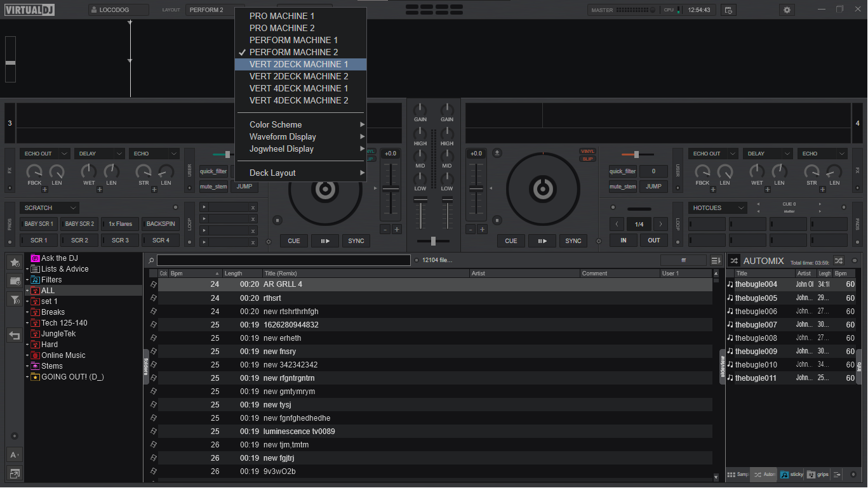The height and width of the screenshot is (488, 868).
Task: Open the settings gear icon in title bar
Action: pyautogui.click(x=787, y=10)
